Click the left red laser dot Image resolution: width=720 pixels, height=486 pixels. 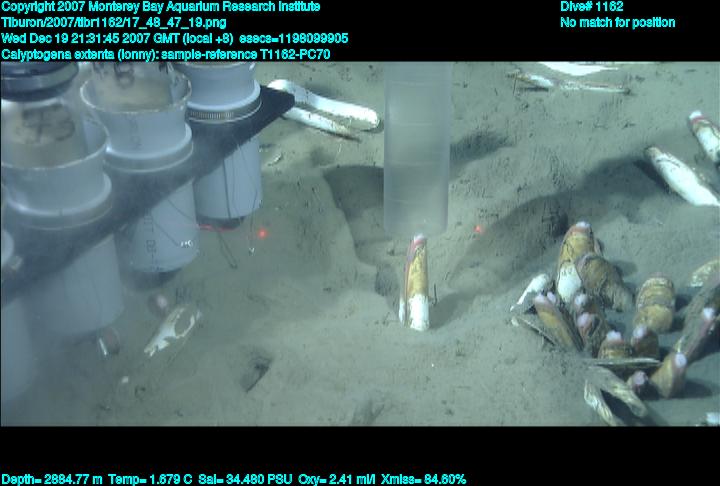pos(263,233)
